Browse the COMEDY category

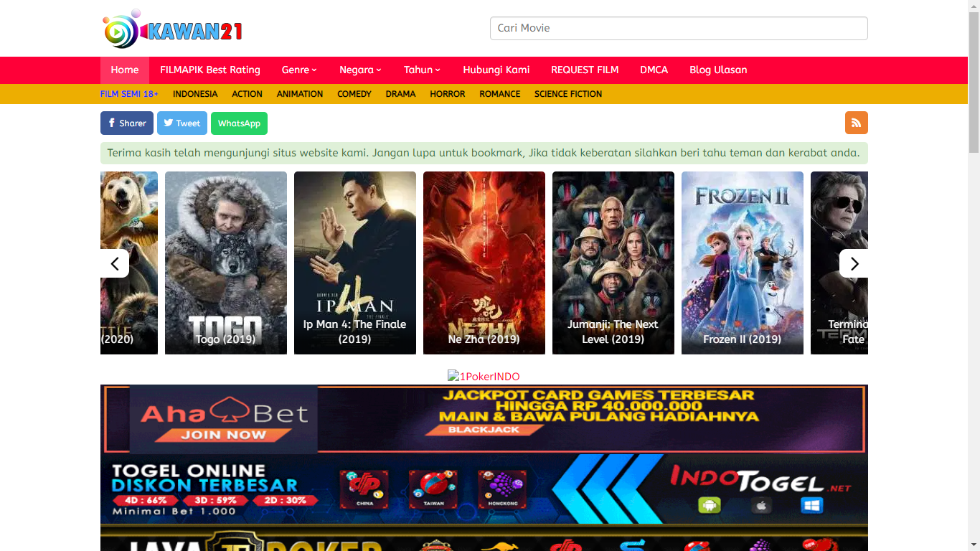(x=354, y=94)
